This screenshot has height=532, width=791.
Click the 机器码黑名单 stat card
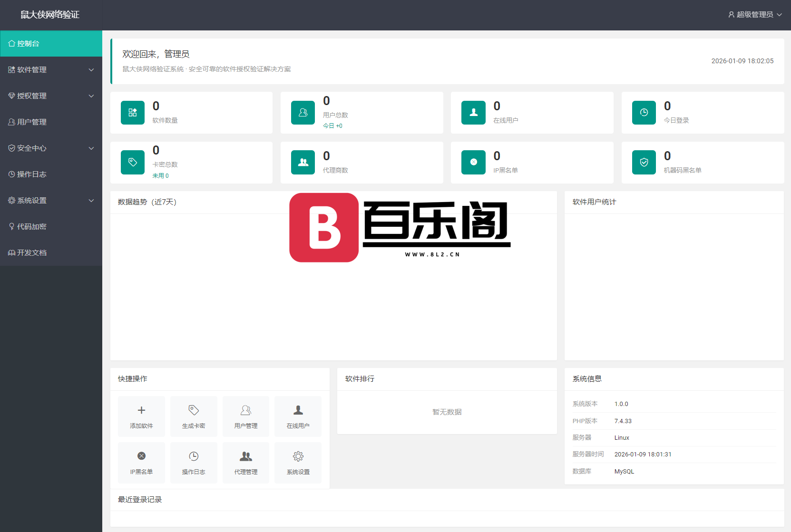[703, 163]
